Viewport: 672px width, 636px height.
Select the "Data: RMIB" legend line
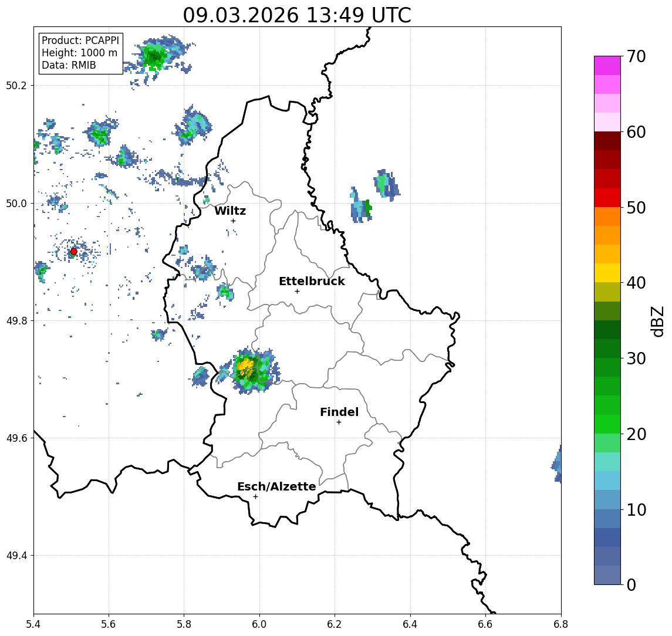(69, 65)
